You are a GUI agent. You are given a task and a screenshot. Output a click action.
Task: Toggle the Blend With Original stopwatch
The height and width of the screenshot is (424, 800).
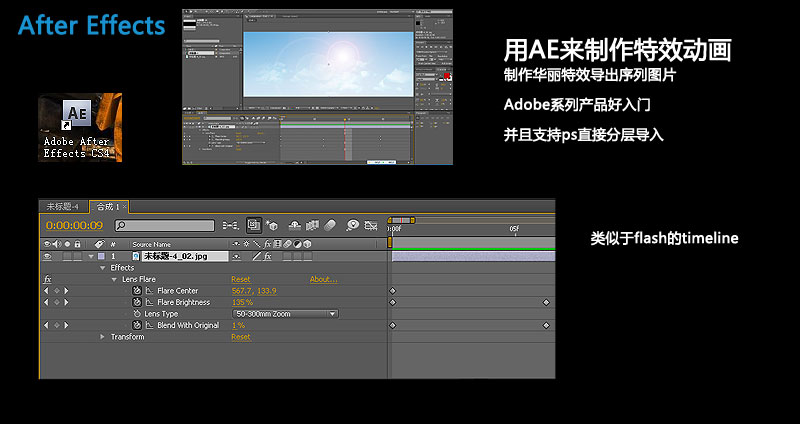[137, 325]
